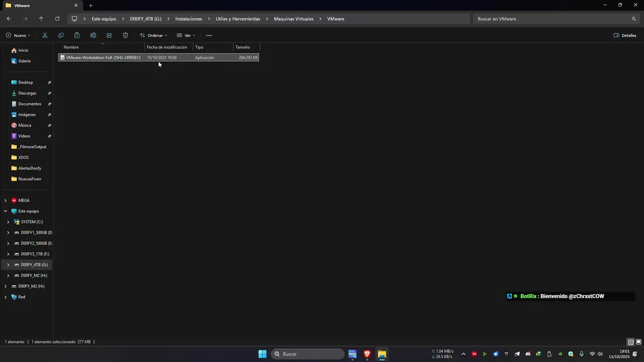Go up one folder level arrow
Screen dimensions: 644x362
click(x=41, y=19)
